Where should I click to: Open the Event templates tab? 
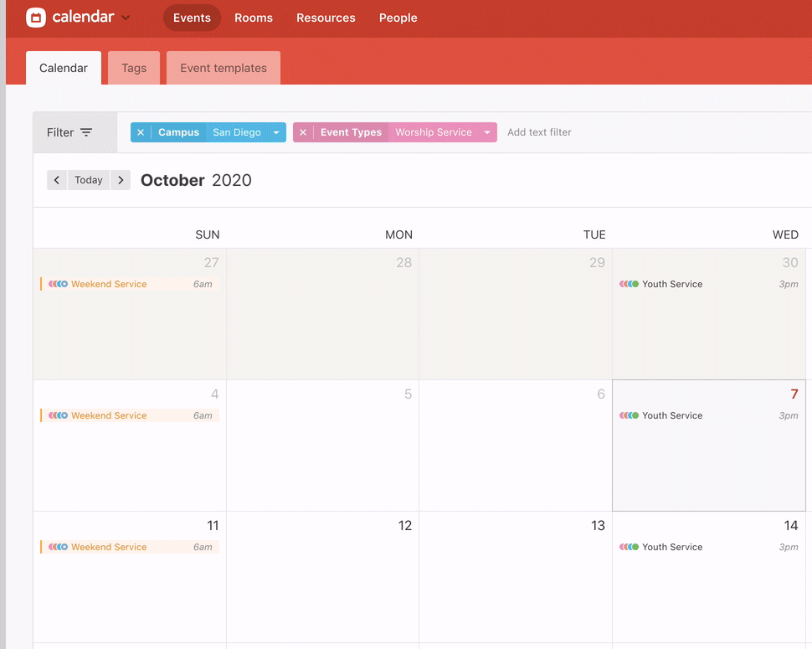click(224, 68)
